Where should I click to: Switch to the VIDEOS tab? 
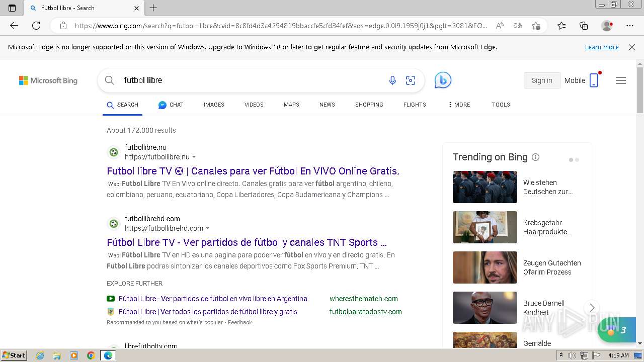click(254, 105)
